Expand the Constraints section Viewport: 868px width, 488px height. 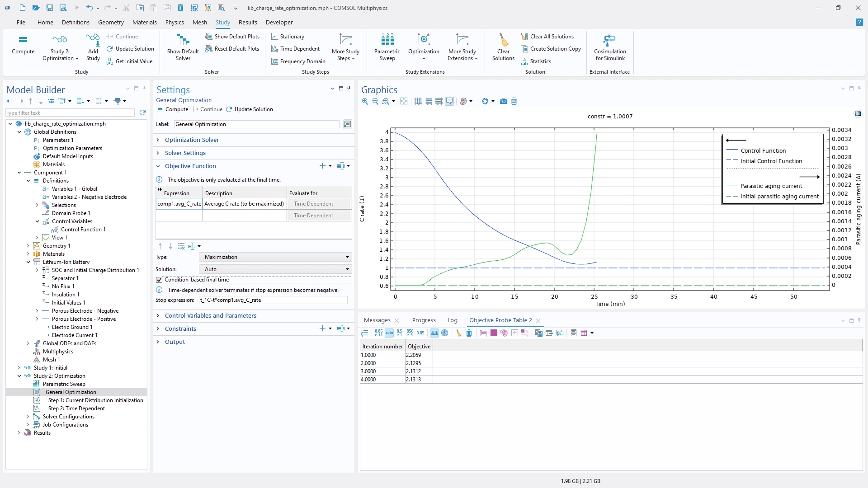180,329
